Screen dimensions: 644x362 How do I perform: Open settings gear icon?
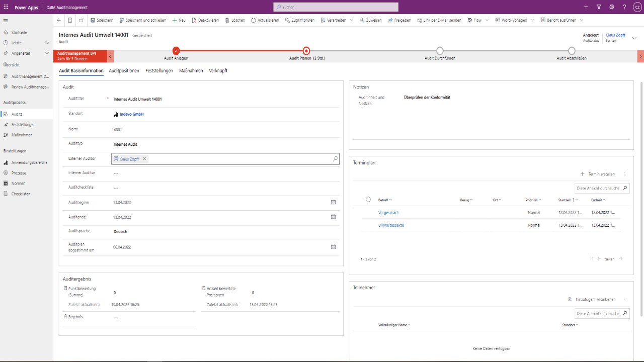(612, 7)
